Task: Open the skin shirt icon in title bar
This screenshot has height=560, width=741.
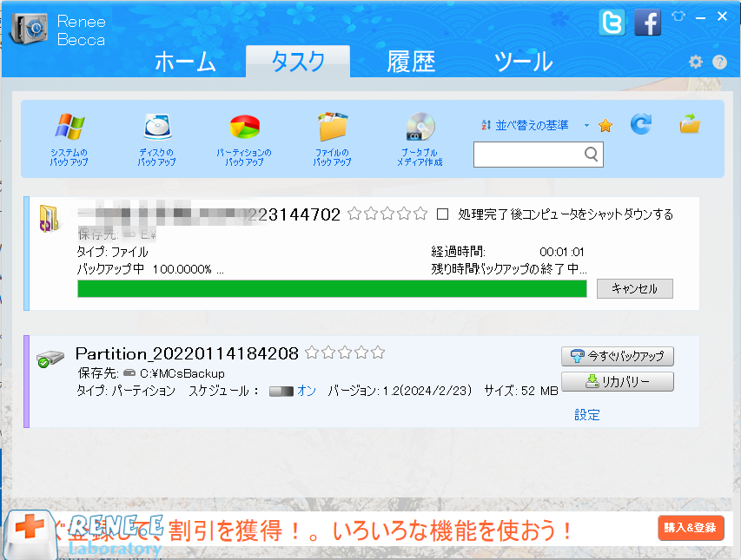Action: [x=678, y=16]
